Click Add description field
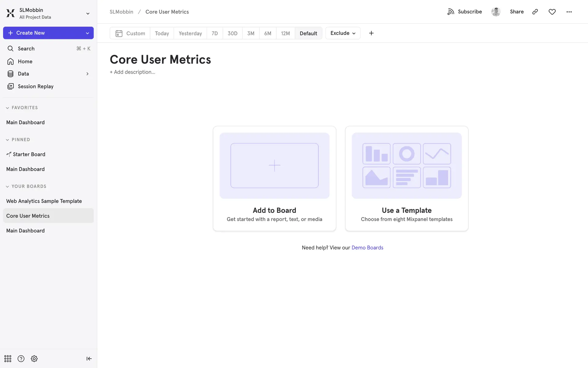Image resolution: width=588 pixels, height=368 pixels. coord(133,72)
